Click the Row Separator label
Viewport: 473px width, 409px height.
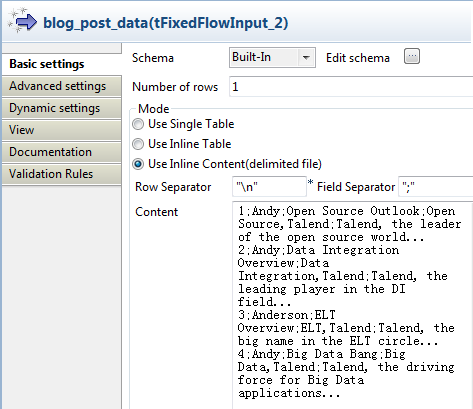[173, 187]
